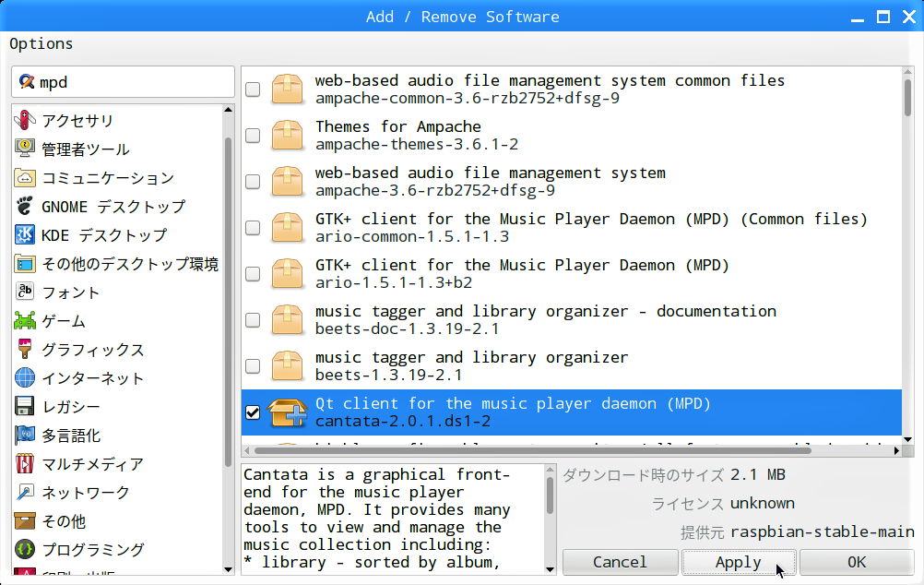Click the Cantata description text box
This screenshot has width=924, height=585.
click(393, 519)
